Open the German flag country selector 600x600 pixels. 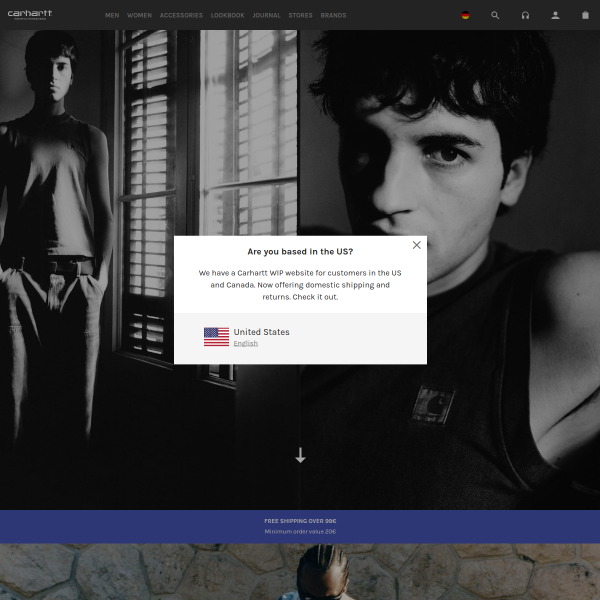[x=465, y=15]
